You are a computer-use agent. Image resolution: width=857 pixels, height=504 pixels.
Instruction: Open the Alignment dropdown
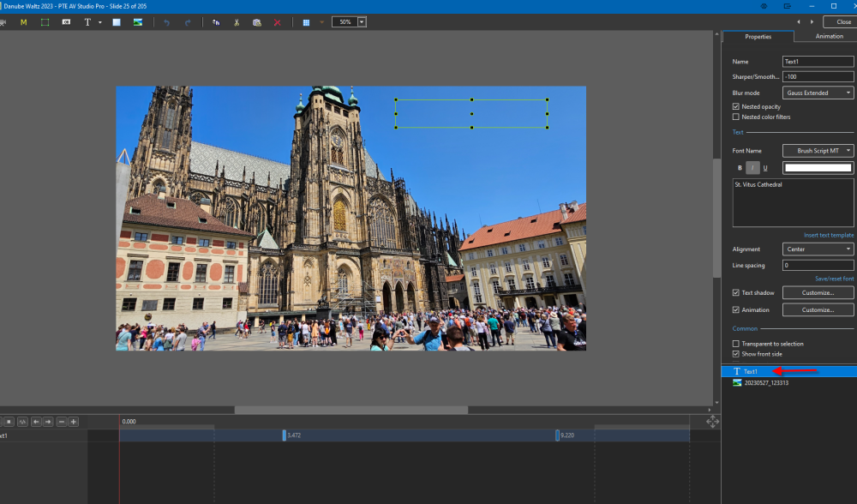coord(818,249)
